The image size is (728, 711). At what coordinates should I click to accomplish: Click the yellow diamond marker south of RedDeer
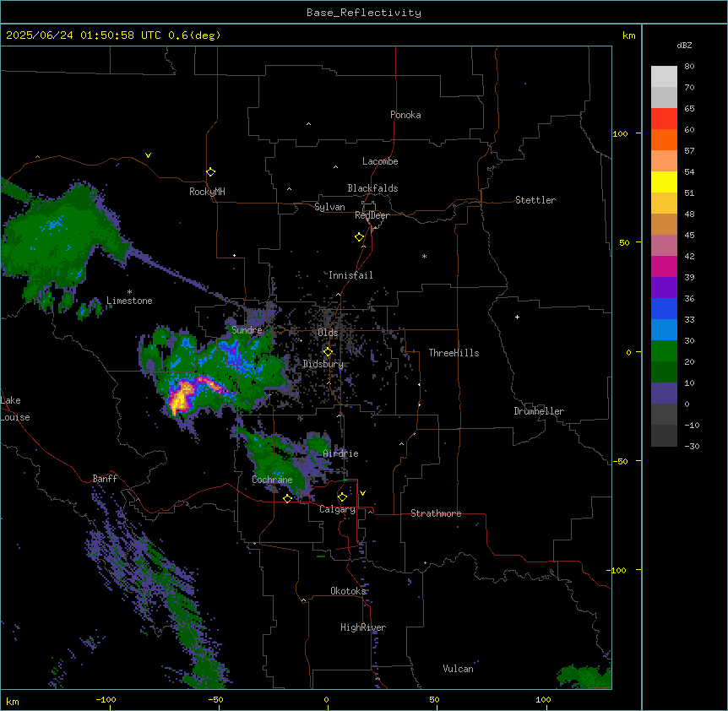pyautogui.click(x=359, y=237)
